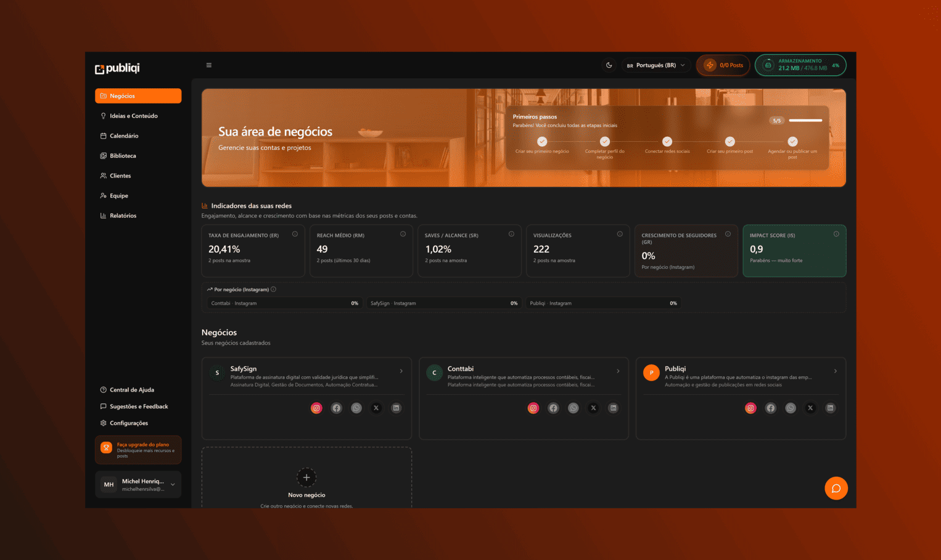Click the LinkedIn icon on the Publiqi card
Screen dimensions: 941x560
pos(831,408)
